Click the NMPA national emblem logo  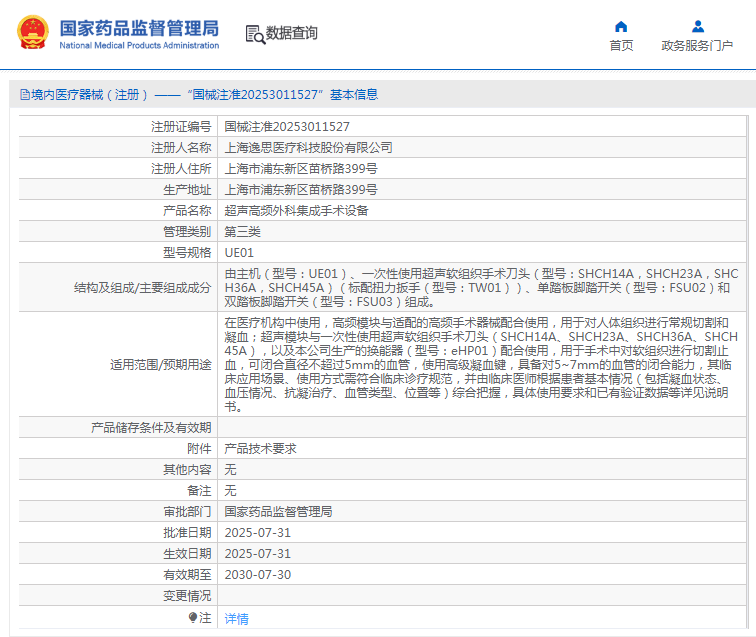click(33, 34)
